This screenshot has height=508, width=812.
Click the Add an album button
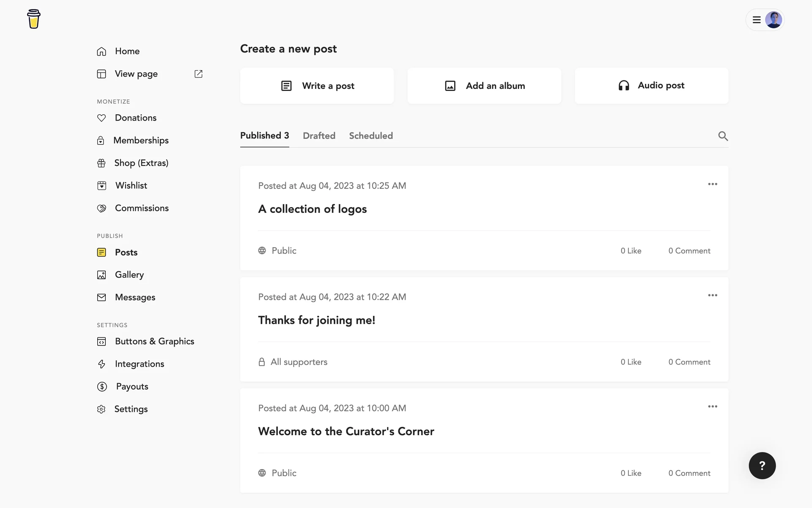pos(484,86)
